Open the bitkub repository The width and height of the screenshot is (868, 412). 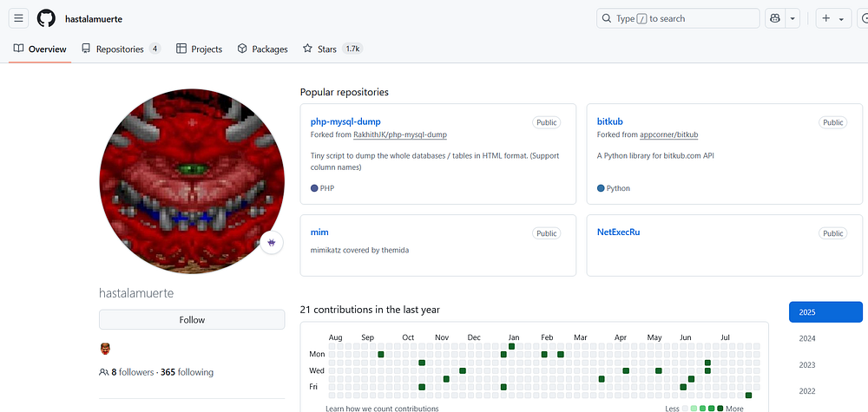coord(610,121)
